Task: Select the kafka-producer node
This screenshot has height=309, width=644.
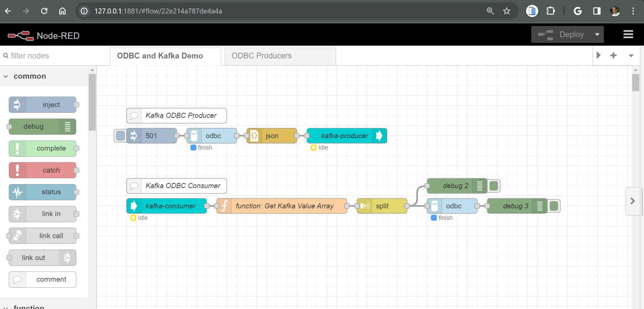Action: pos(347,136)
